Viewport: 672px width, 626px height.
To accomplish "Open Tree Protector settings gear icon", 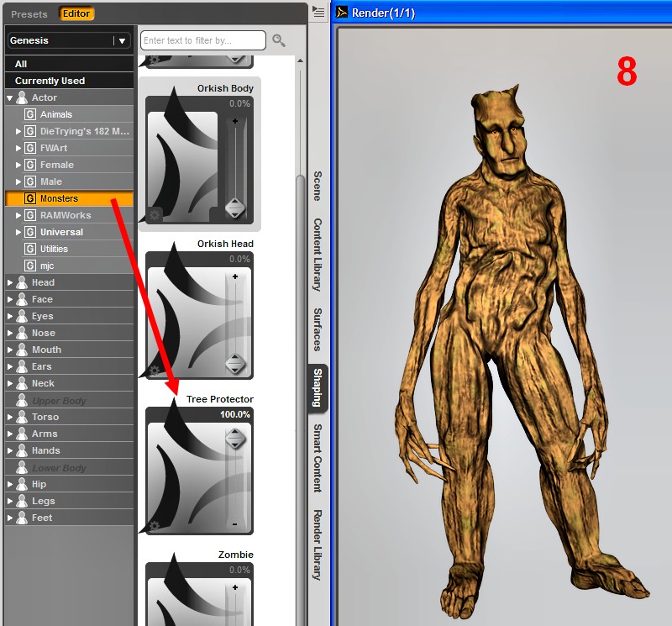I will coord(155,526).
